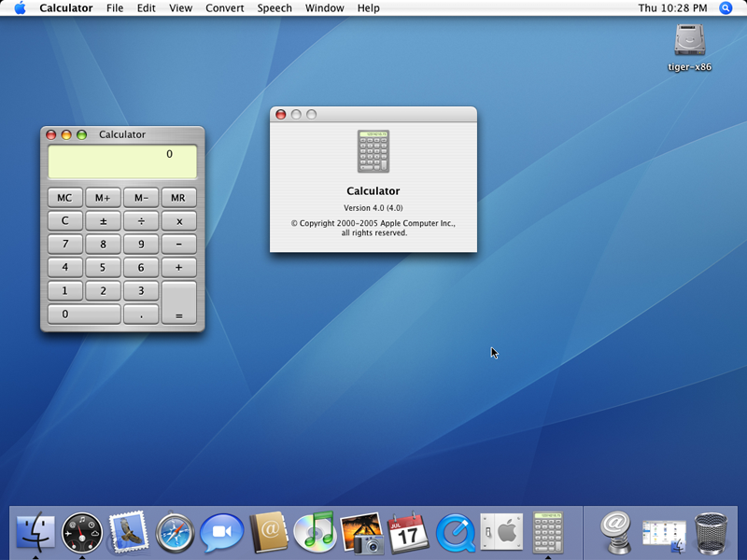This screenshot has height=560, width=747.
Task: Click the calculator display field
Action: 122,161
